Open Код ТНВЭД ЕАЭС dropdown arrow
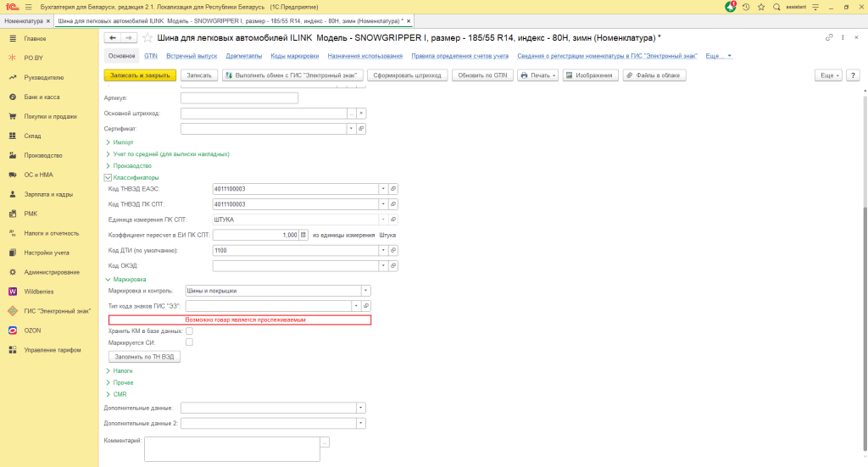Viewport: 868px width, 467px height. point(383,189)
